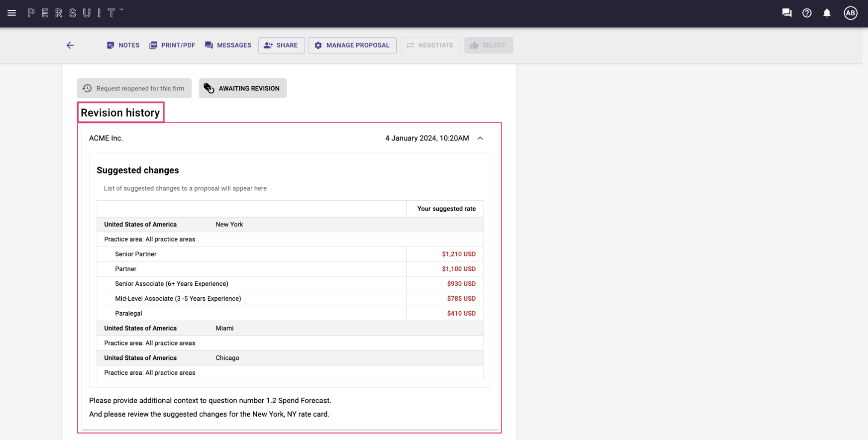This screenshot has height=440, width=868.
Task: Click the Messages speech bubble icon in toolbar
Action: (x=209, y=45)
